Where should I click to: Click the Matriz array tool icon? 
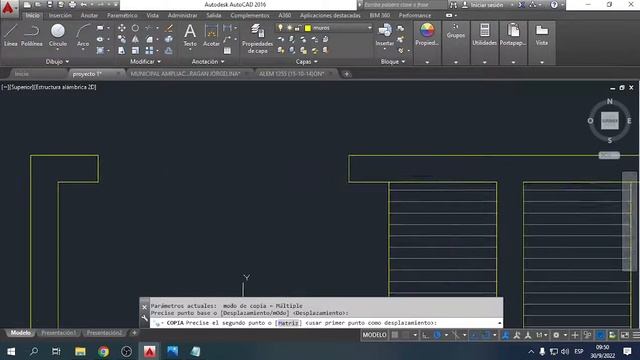pos(149,51)
